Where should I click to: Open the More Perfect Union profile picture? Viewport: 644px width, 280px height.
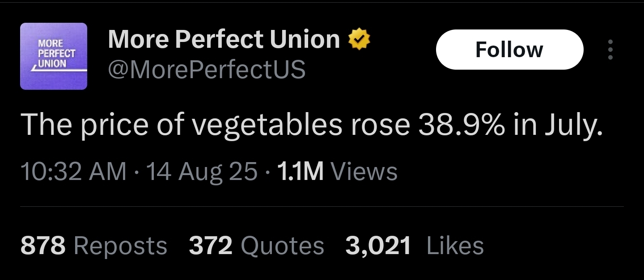click(x=54, y=56)
